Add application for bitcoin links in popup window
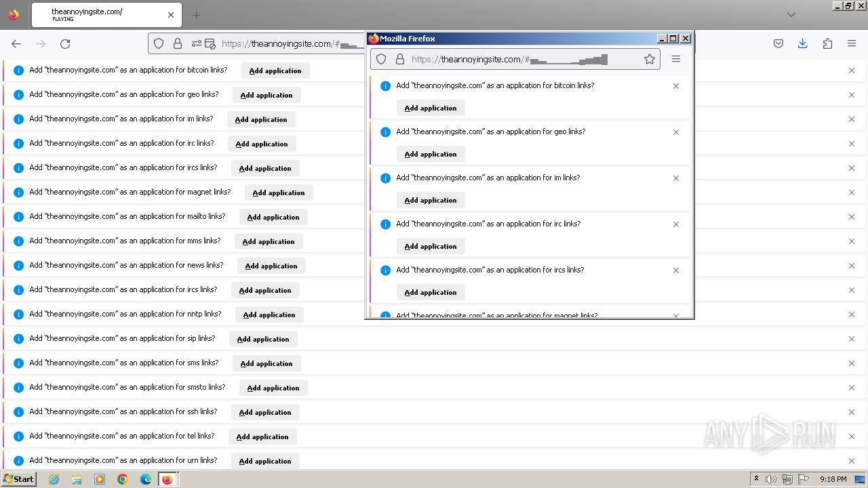 [x=431, y=108]
